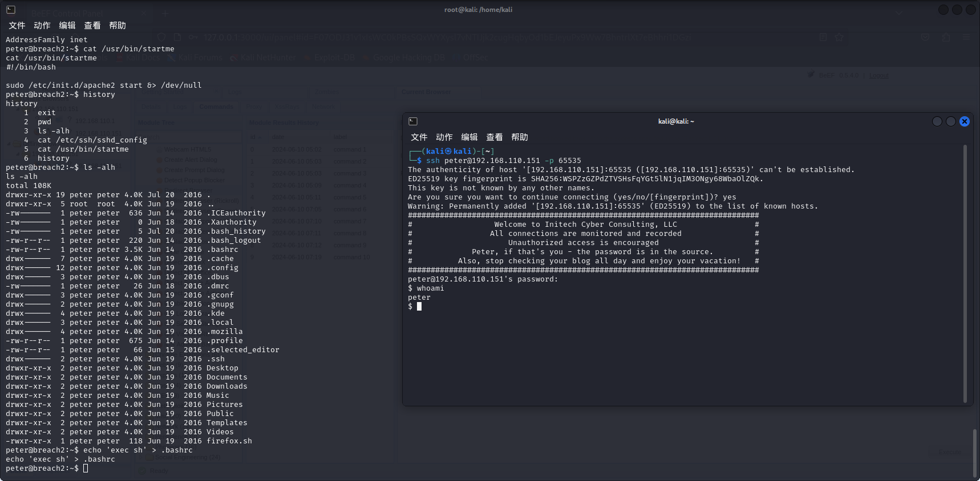
Task: Click '.Xauthority' in the ls listing
Action: 232,222
